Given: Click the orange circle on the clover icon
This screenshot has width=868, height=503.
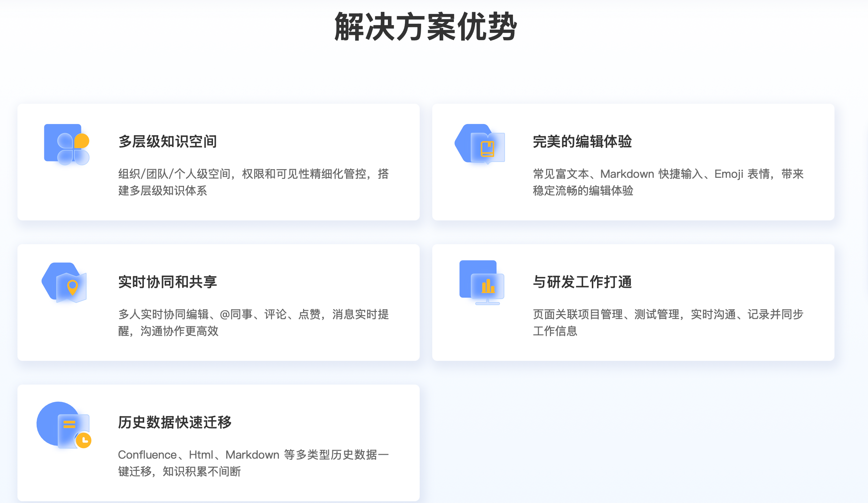Looking at the screenshot, I should point(82,140).
